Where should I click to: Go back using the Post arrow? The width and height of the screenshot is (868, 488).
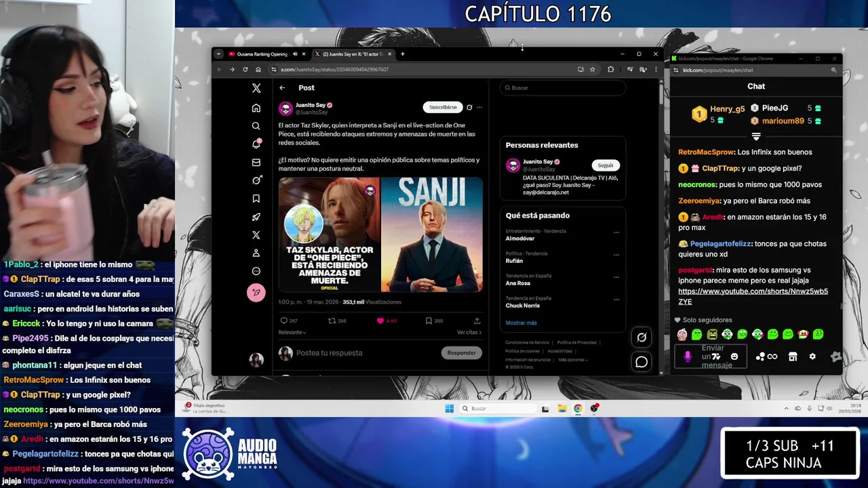click(x=282, y=87)
